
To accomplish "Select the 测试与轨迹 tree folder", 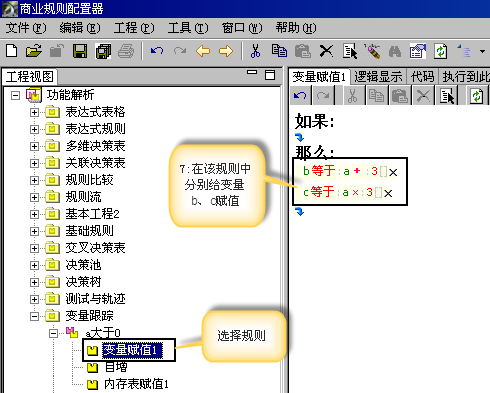I will [95, 299].
